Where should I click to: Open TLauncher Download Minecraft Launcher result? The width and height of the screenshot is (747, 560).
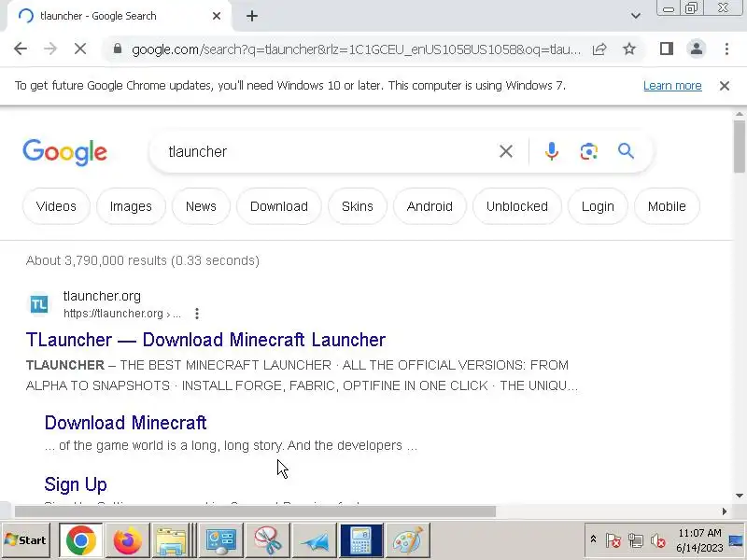205,340
